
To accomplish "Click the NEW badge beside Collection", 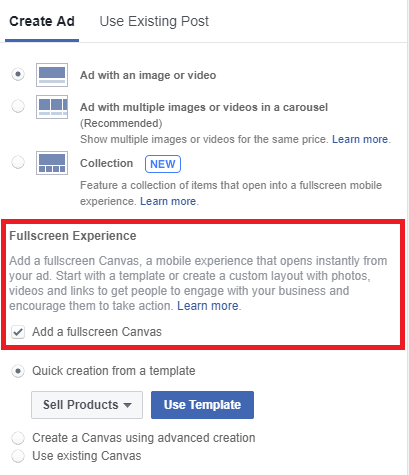I will click(163, 164).
